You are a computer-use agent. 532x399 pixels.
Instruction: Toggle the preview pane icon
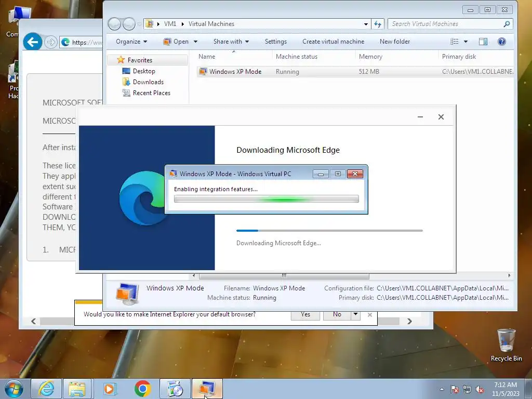pos(483,42)
